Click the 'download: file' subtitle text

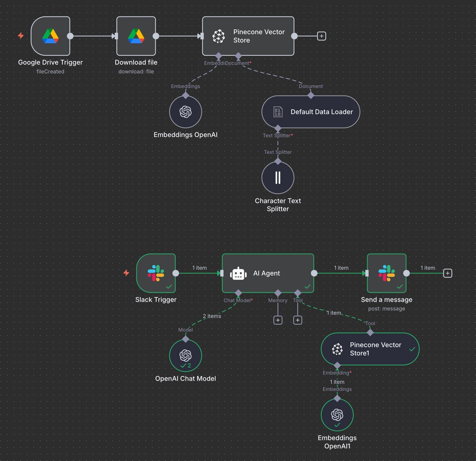136,71
